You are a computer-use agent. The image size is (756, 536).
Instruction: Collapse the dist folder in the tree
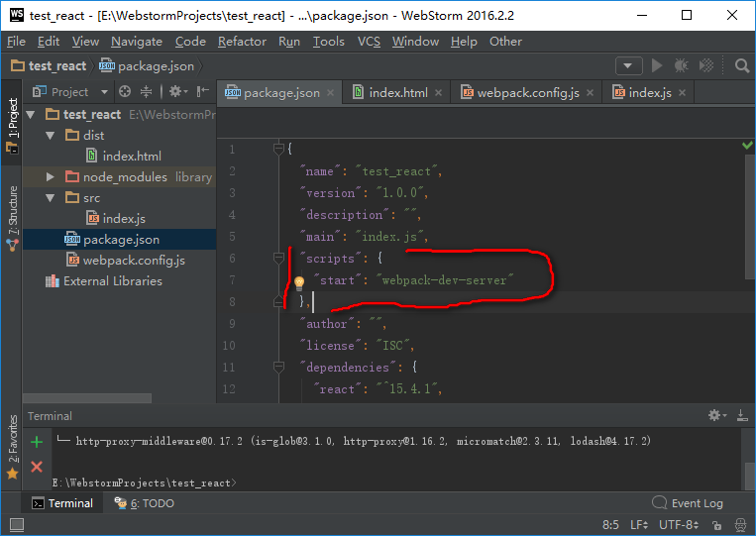50,135
